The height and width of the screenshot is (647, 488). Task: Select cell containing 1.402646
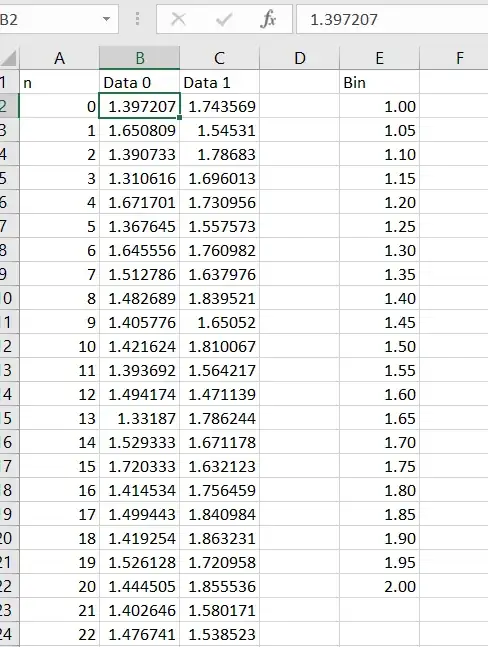pos(139,610)
